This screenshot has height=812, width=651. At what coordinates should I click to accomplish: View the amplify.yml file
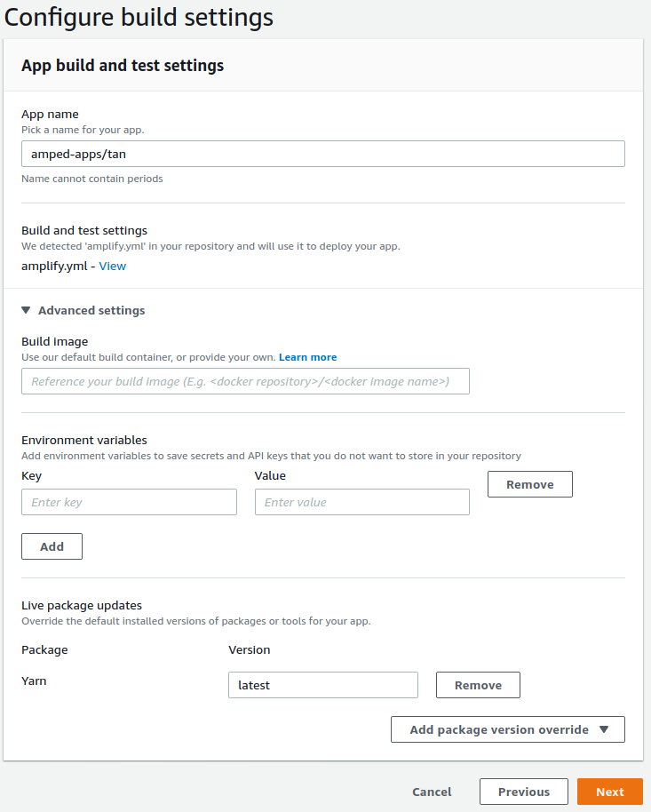(x=112, y=266)
